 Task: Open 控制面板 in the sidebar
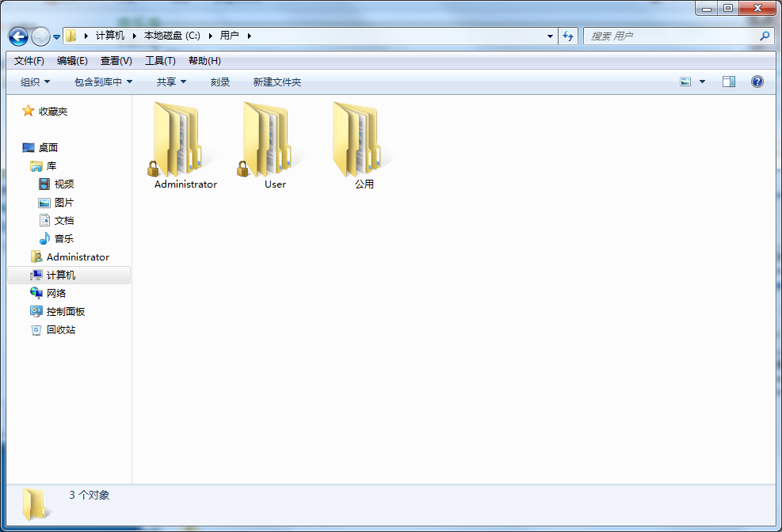pos(65,312)
